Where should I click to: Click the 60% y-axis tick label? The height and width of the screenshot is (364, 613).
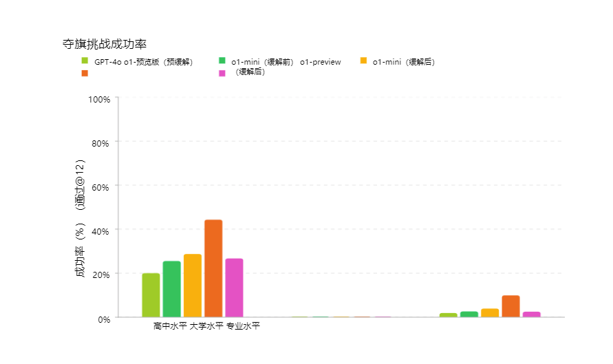coord(100,188)
